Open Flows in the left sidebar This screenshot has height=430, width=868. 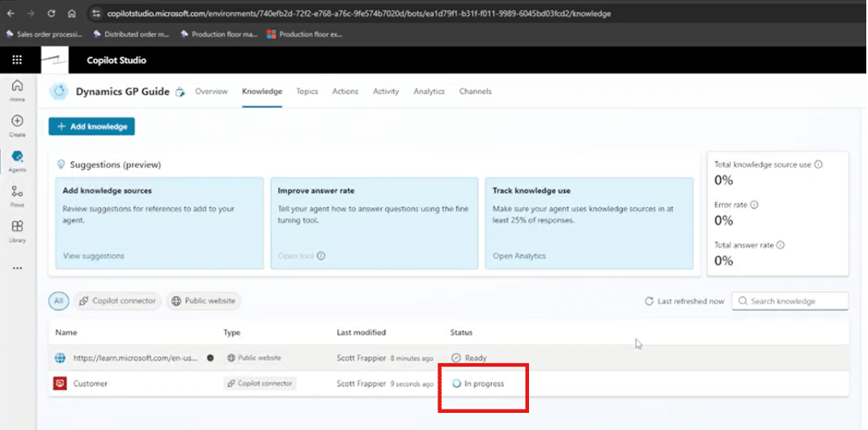(x=17, y=197)
